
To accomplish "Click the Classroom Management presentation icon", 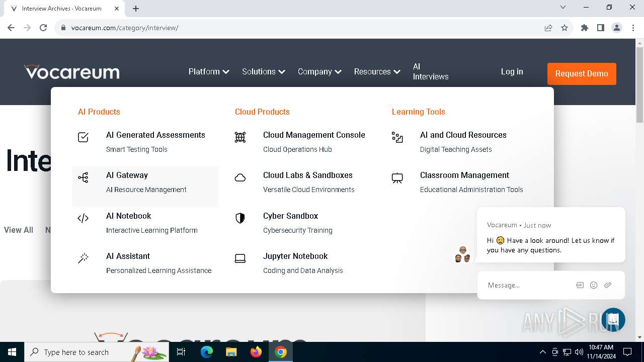I will (397, 178).
